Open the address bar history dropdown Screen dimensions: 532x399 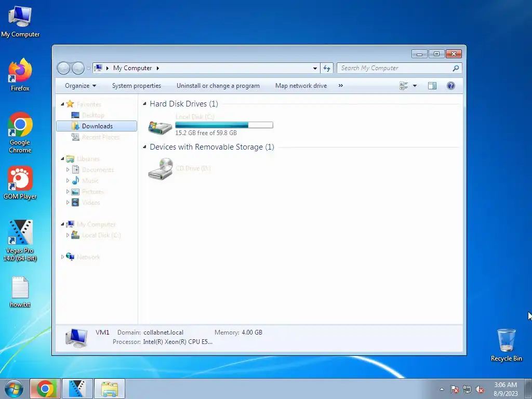click(315, 68)
